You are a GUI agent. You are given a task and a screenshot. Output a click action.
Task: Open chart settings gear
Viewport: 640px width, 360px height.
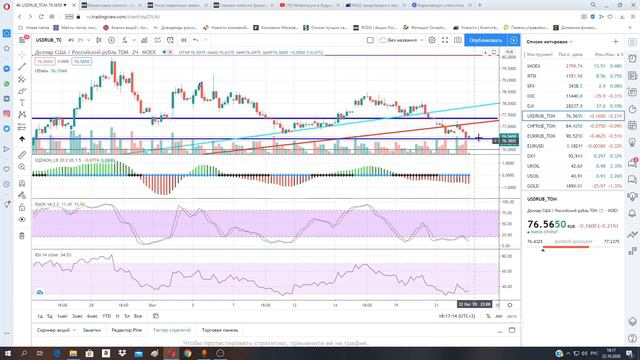click(432, 40)
